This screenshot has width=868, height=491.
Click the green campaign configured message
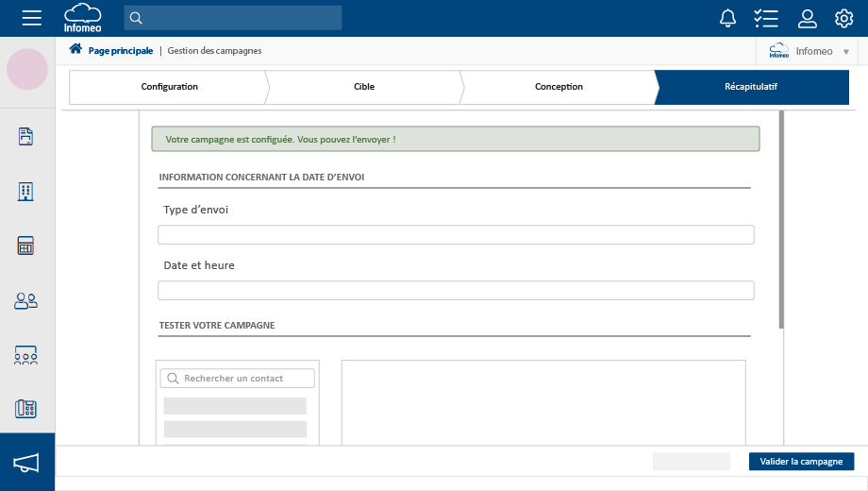point(456,139)
